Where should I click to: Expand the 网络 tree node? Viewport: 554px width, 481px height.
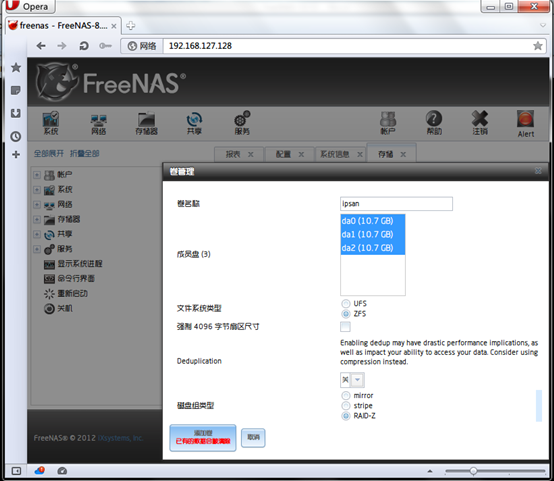pyautogui.click(x=37, y=205)
